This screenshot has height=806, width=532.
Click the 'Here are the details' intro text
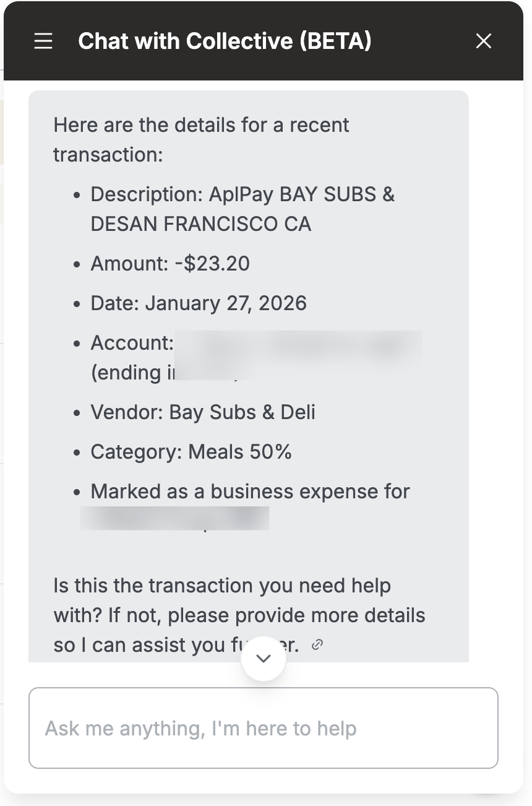coord(201,125)
